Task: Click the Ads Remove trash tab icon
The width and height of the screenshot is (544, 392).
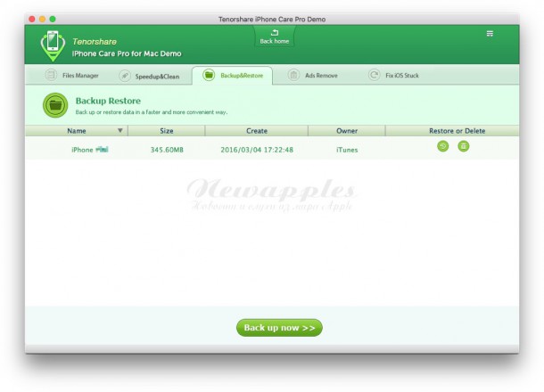Action: click(x=293, y=75)
